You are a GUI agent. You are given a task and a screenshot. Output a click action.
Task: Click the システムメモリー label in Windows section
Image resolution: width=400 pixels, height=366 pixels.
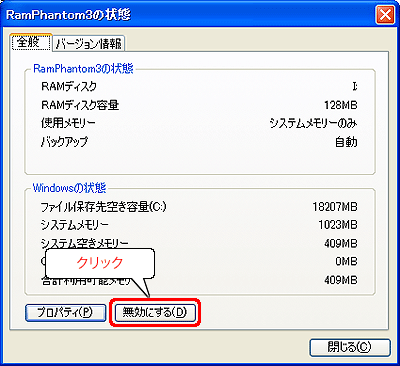click(x=74, y=225)
